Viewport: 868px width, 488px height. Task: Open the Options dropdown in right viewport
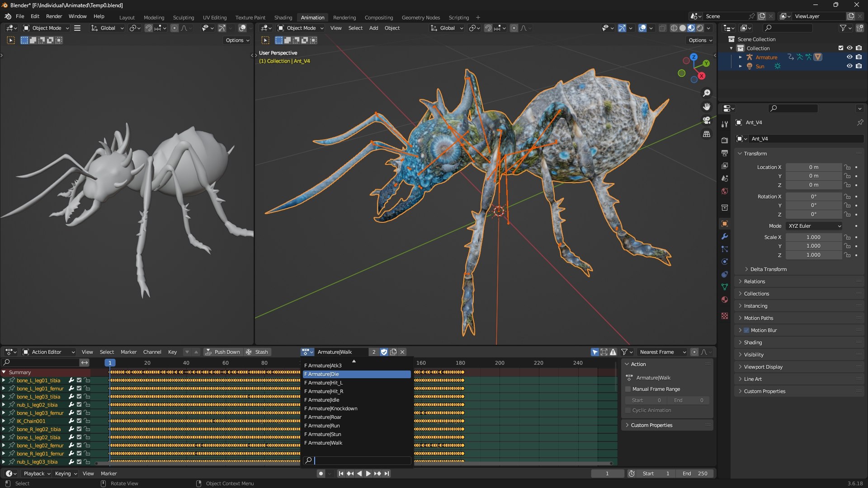point(700,40)
